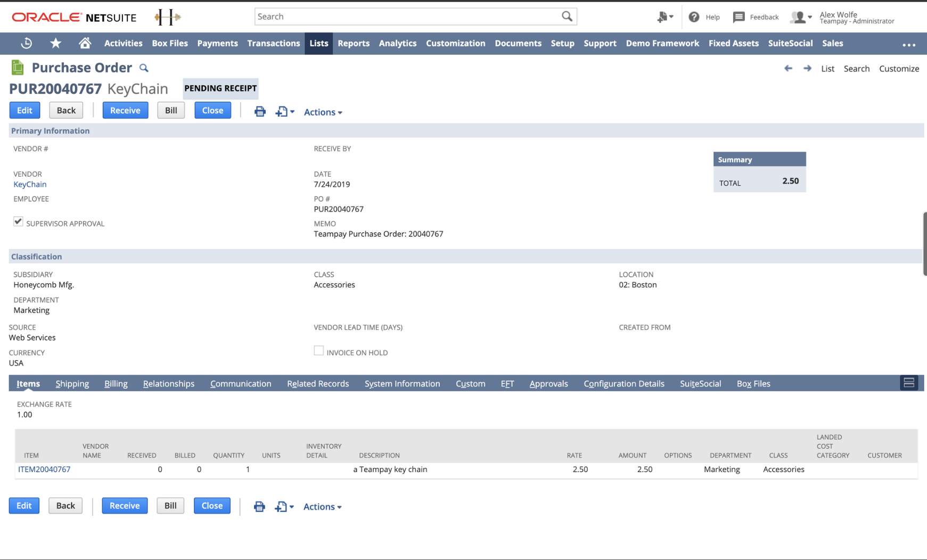This screenshot has height=560, width=927.
Task: Open the Recent Records clock icon
Action: click(x=26, y=44)
